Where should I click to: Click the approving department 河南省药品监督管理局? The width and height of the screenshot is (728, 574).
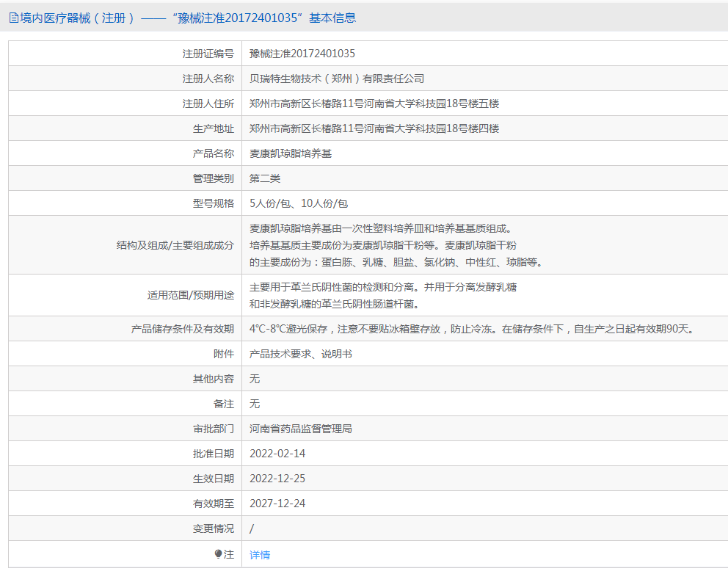click(x=300, y=429)
